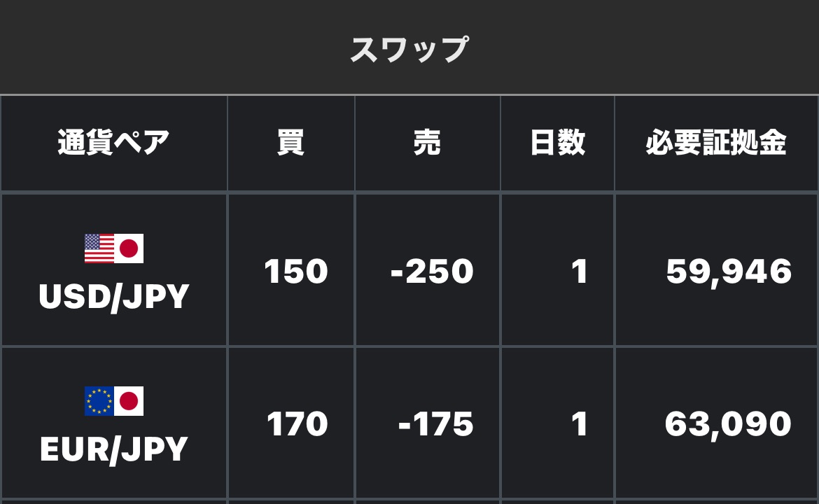Select EUR/JPY sell swap value -175

point(436,424)
